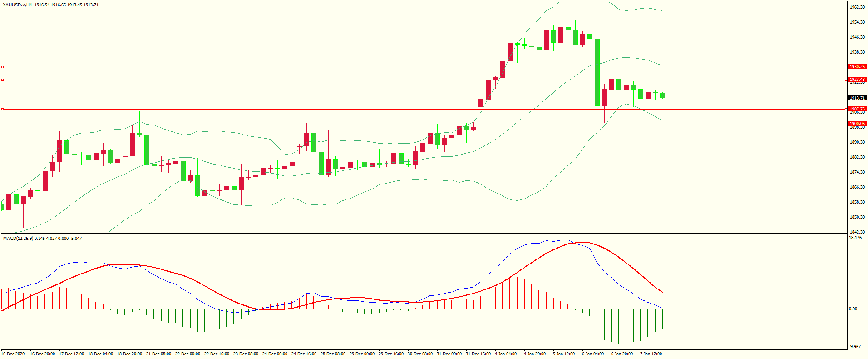Click the current price label 1913.71

[x=857, y=98]
